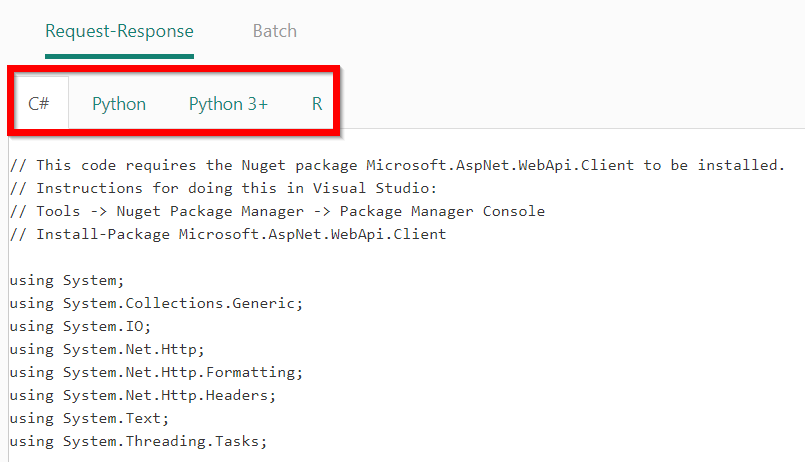Switch to the Request-Response tab

(119, 31)
